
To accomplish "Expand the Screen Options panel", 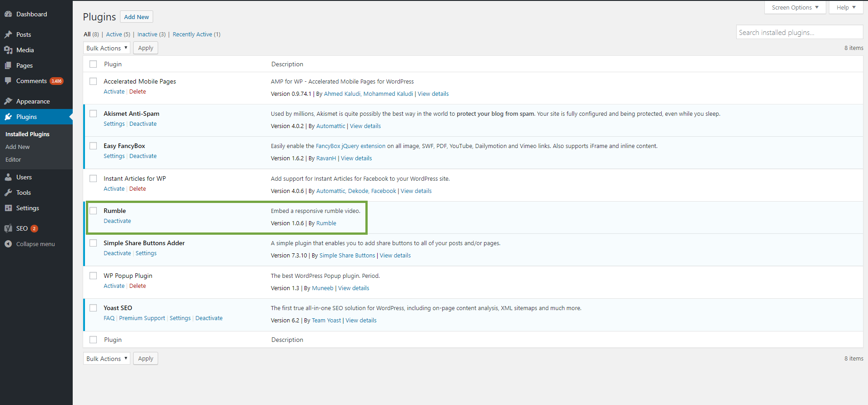I will pos(795,7).
